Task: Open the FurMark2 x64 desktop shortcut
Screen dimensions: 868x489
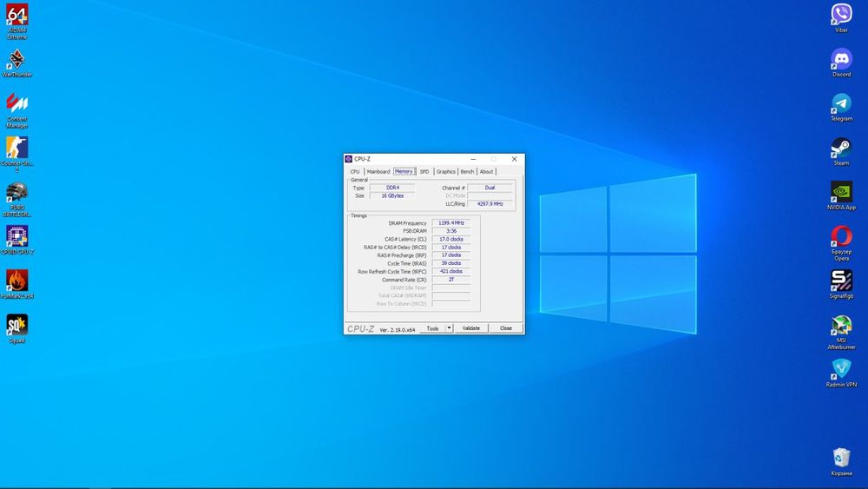Action: tap(16, 284)
